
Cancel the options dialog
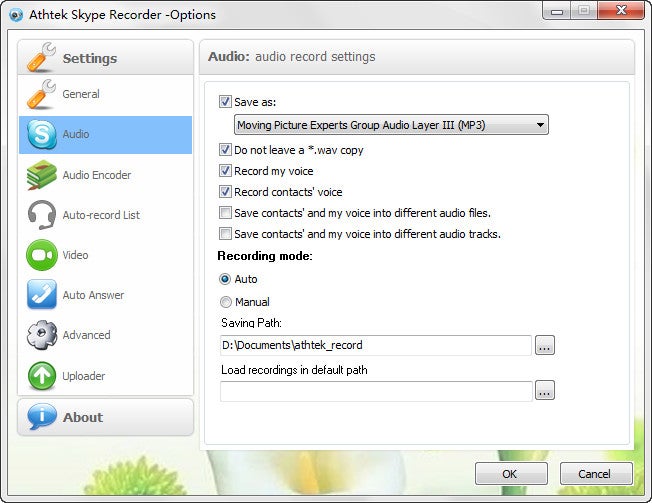pos(596,473)
